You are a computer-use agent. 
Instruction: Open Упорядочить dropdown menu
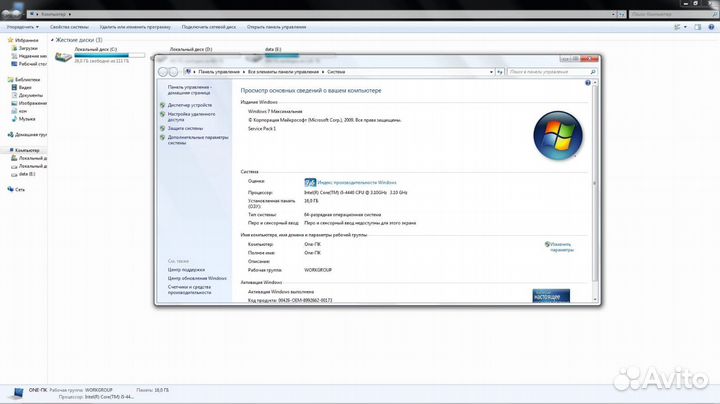[x=22, y=26]
